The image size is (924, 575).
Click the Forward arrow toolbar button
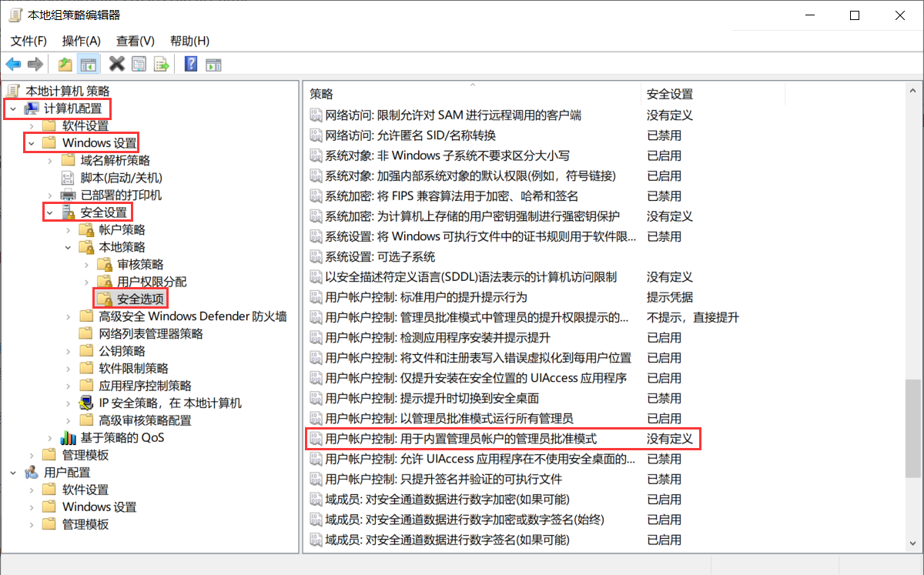[35, 64]
